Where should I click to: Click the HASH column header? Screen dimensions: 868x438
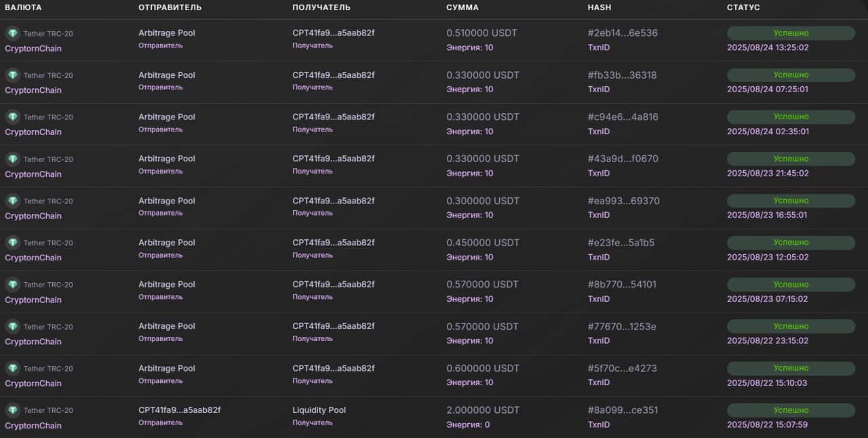pos(599,7)
